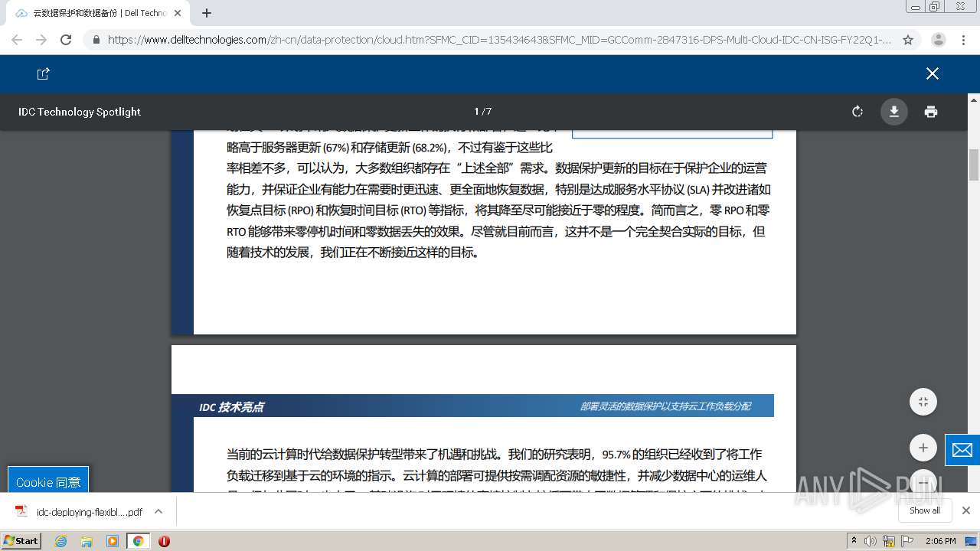Click the action center flag tray icon
The image size is (980, 551).
pyautogui.click(x=907, y=541)
